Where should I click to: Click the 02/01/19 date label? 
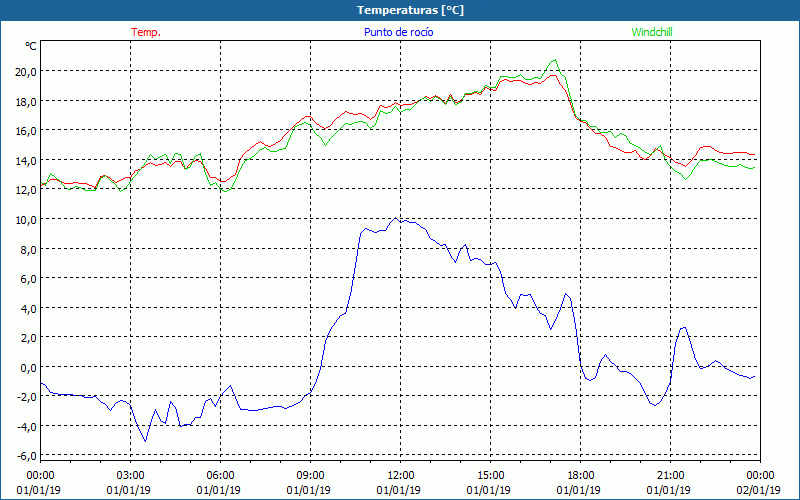click(x=758, y=490)
